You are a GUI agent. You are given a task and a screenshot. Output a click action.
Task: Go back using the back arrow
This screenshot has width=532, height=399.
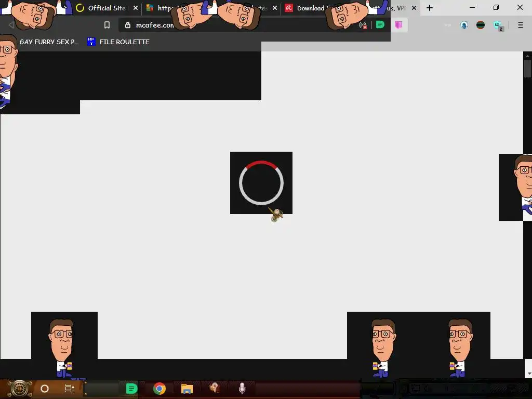click(11, 25)
